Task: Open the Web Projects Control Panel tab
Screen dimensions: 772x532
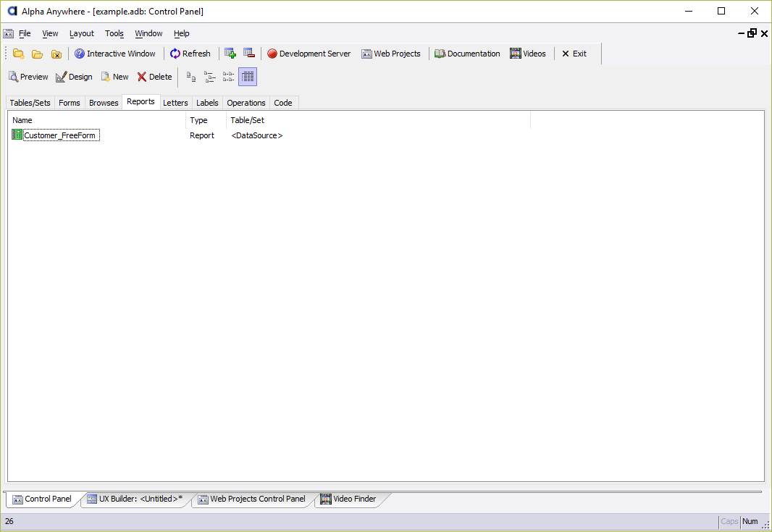Action: coord(252,499)
